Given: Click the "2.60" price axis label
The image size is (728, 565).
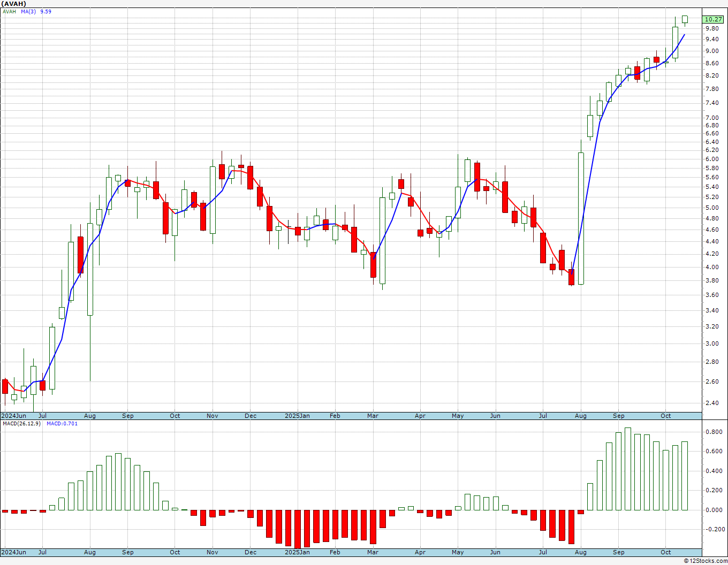Looking at the screenshot, I should coord(712,381).
